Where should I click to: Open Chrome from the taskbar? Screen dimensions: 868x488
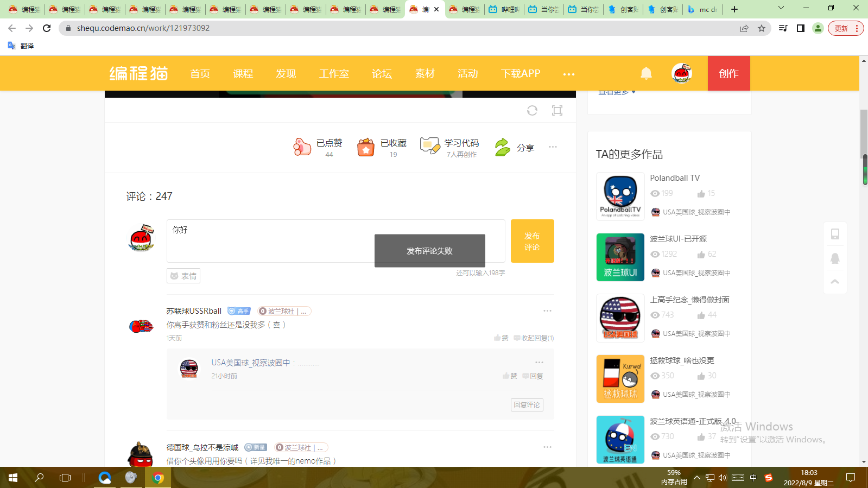coord(158,478)
